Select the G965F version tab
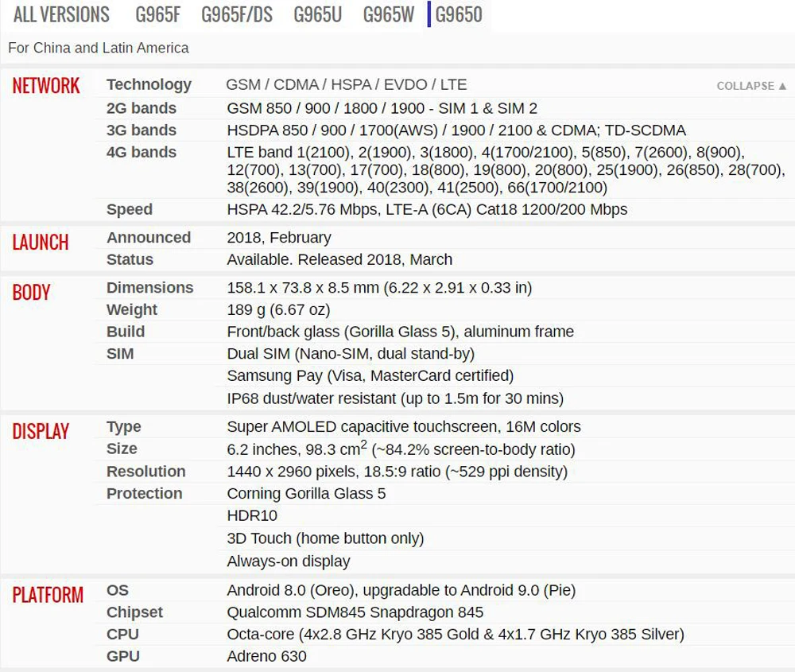The height and width of the screenshot is (672, 795). 157,14
